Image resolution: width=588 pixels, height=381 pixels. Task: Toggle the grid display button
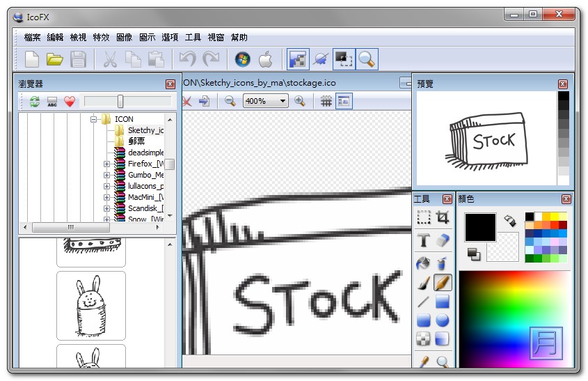click(325, 101)
